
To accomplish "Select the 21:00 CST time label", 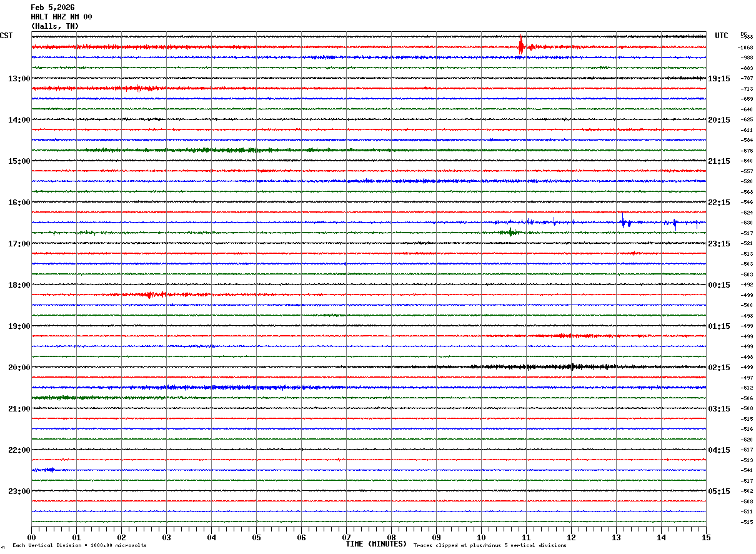I will pos(19,409).
